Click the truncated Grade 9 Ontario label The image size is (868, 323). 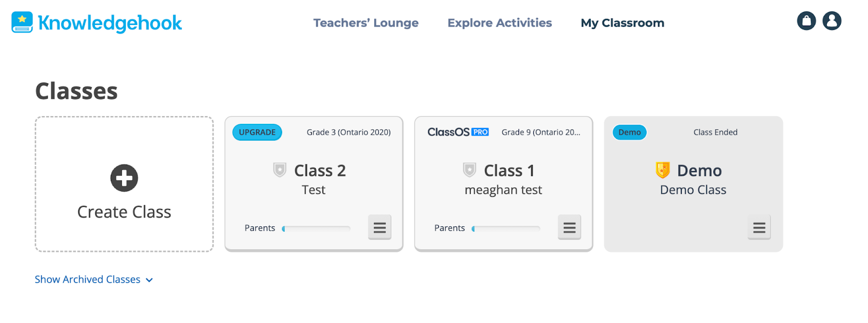pos(541,132)
